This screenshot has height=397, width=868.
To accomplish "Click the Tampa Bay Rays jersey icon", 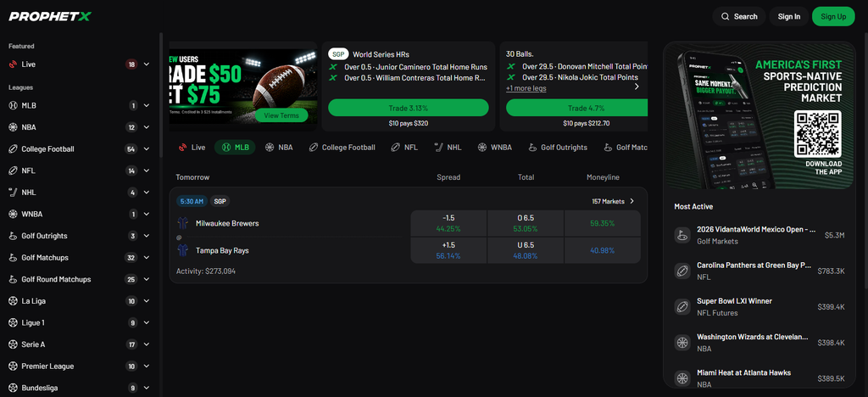I will point(183,250).
